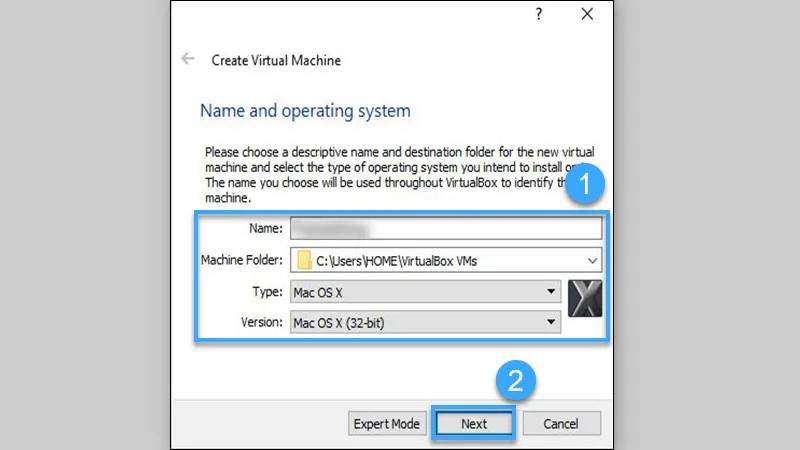Open the Type dropdown showing Mac OS X
This screenshot has height=450, width=800.
pos(426,292)
